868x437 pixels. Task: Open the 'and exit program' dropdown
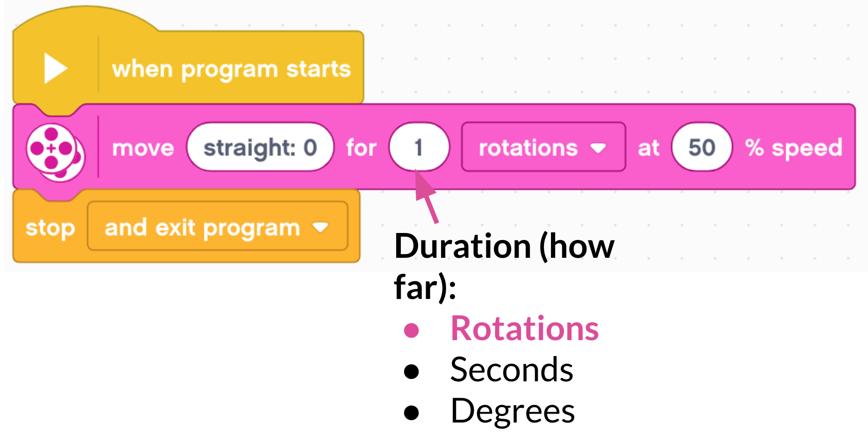tap(217, 226)
